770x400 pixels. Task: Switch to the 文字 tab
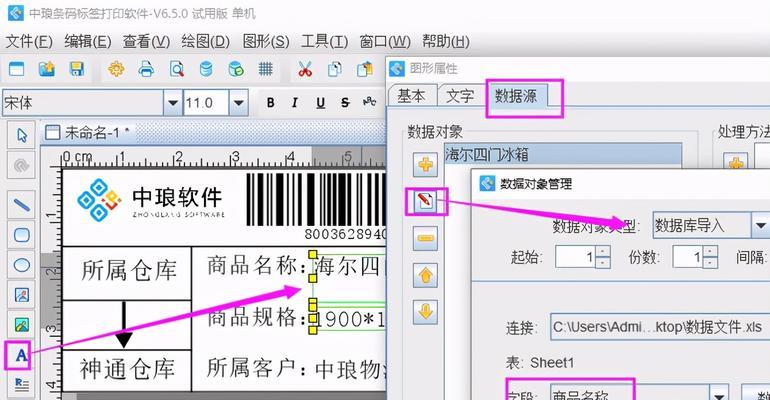pos(460,96)
